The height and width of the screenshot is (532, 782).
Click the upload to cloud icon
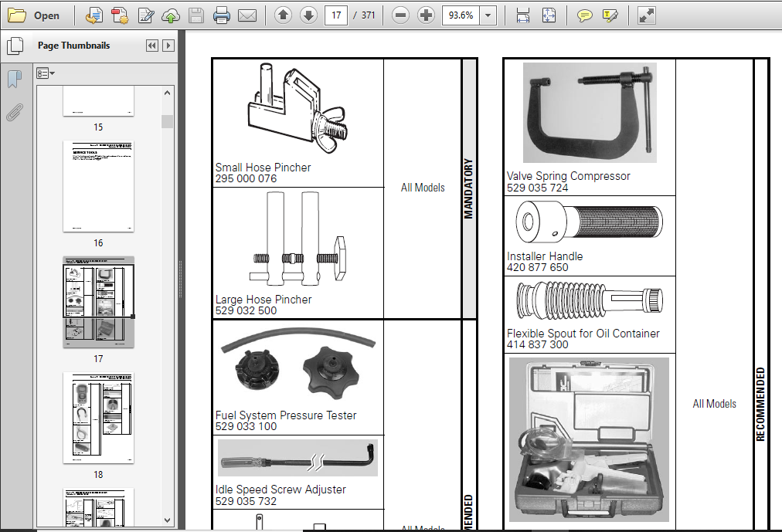(x=171, y=15)
